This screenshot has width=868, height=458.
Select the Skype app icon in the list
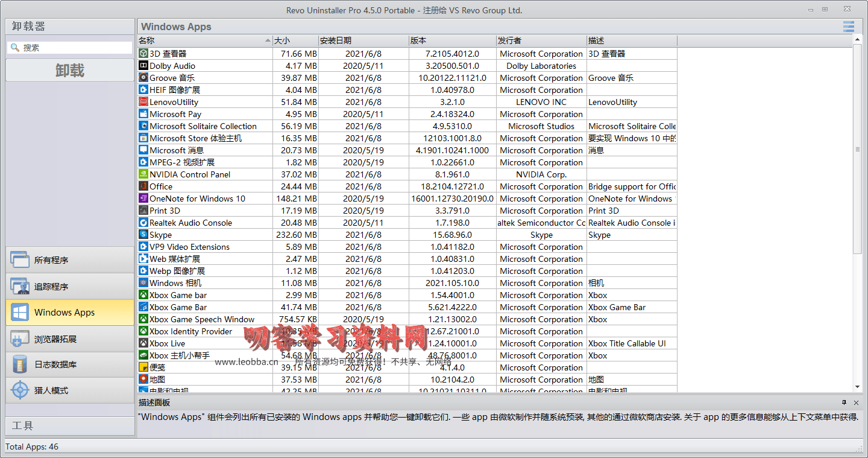click(143, 235)
